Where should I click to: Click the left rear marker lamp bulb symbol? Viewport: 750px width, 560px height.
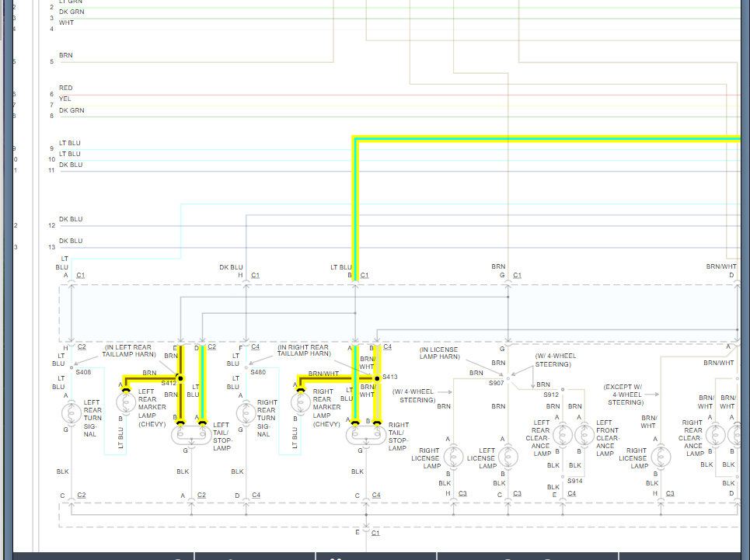126,402
